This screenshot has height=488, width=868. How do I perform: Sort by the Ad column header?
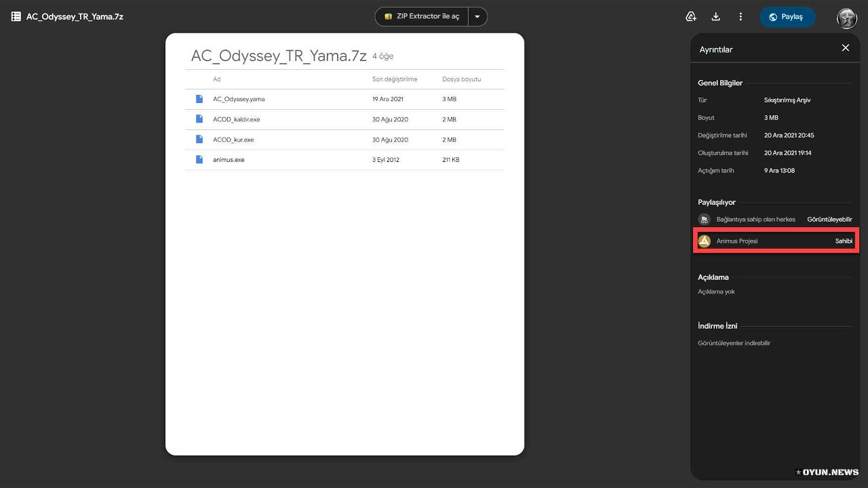pyautogui.click(x=217, y=79)
